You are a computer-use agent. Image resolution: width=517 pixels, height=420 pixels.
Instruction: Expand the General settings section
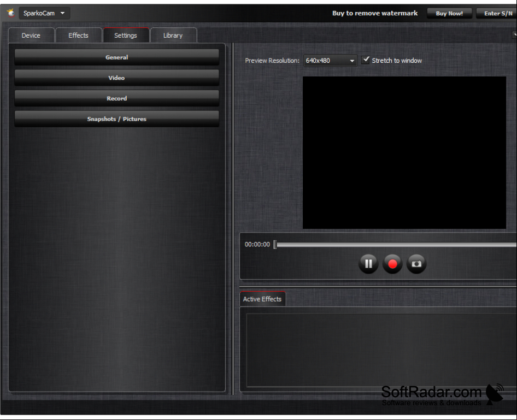pos(117,57)
